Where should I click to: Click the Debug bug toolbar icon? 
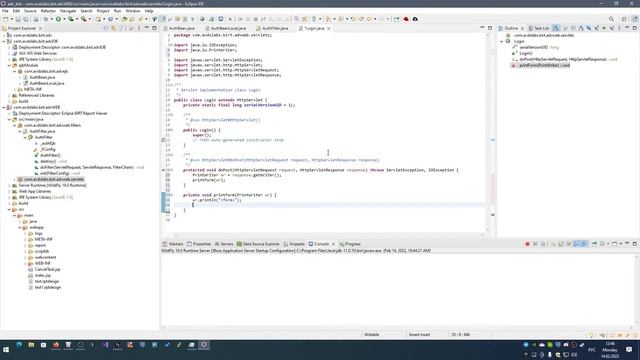click(x=46, y=19)
